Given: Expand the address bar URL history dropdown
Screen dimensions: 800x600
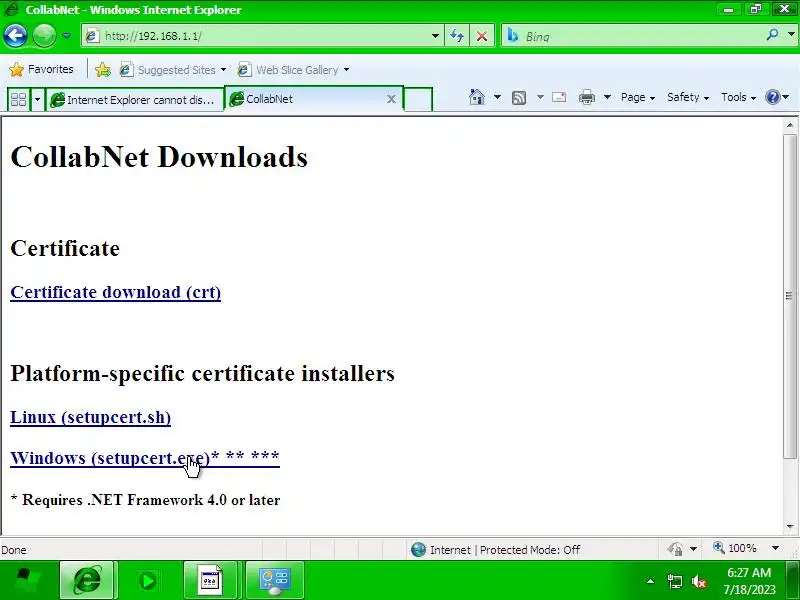Looking at the screenshot, I should pos(435,36).
